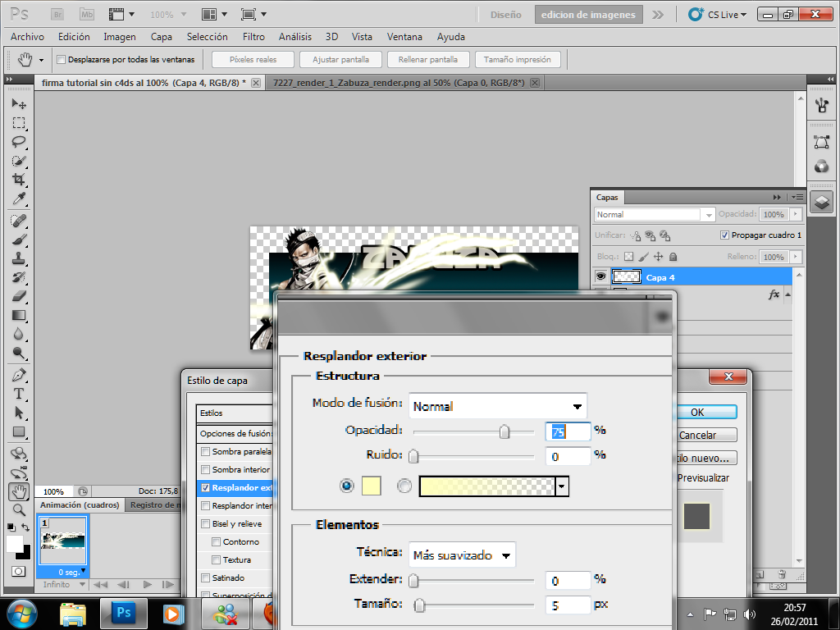Select the Pen tool
The width and height of the screenshot is (840, 630).
(19, 374)
